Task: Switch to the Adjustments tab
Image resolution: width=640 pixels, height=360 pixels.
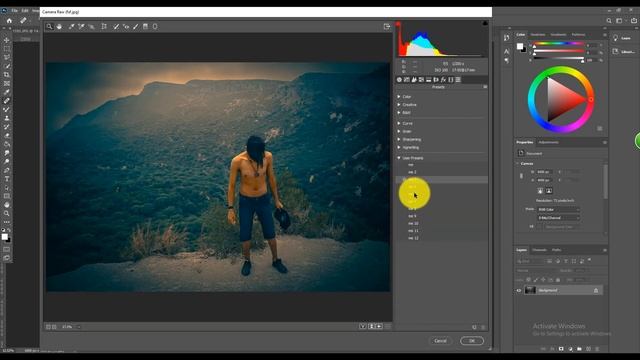Action: [x=548, y=142]
